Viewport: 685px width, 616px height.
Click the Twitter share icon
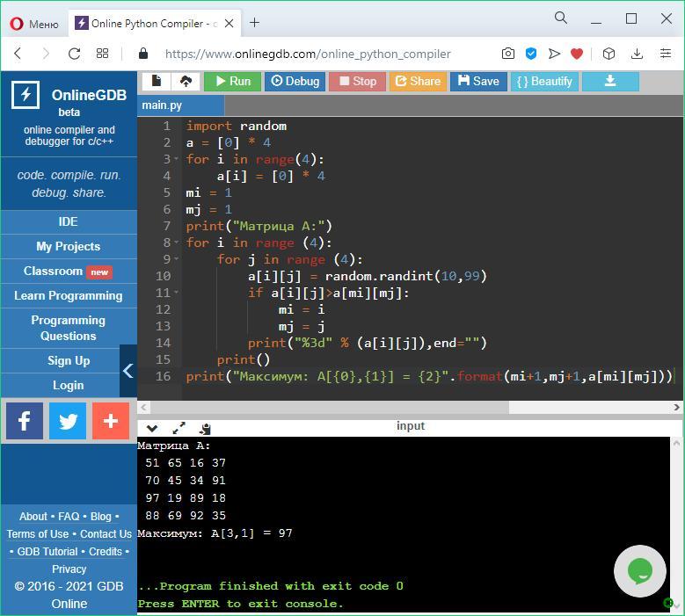click(68, 421)
